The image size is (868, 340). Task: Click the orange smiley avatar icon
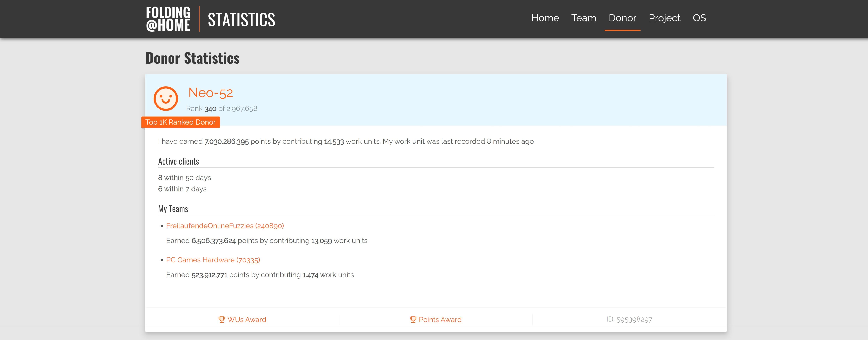[165, 98]
